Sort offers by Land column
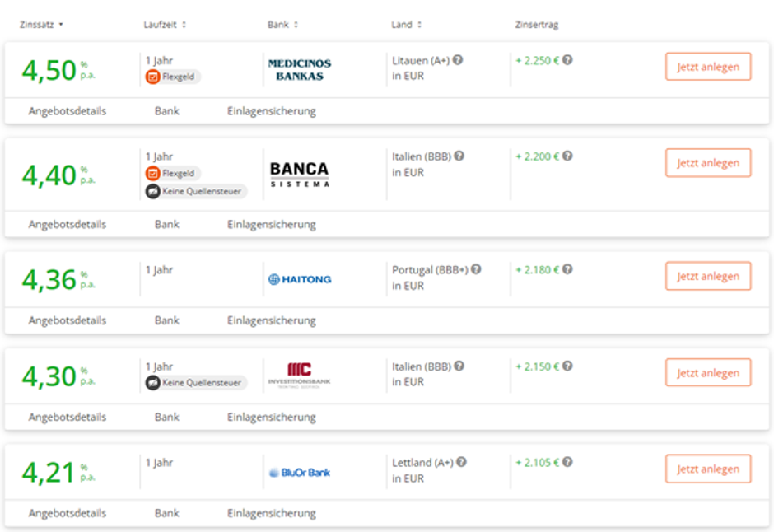The width and height of the screenshot is (774, 532). [x=406, y=25]
